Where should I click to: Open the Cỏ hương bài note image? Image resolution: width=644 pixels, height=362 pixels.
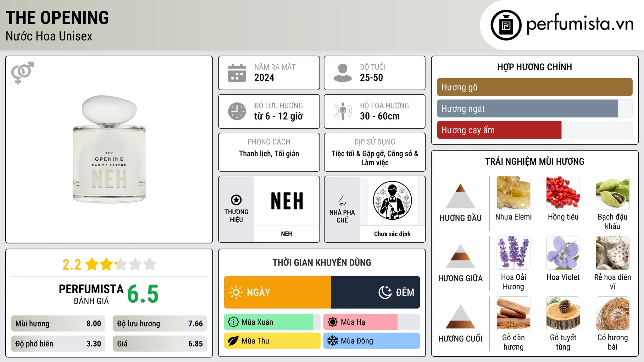613,313
